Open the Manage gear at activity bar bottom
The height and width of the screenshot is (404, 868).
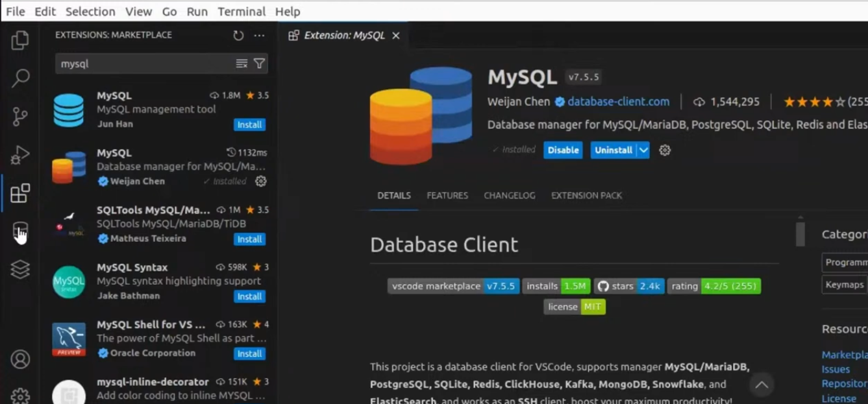click(20, 395)
